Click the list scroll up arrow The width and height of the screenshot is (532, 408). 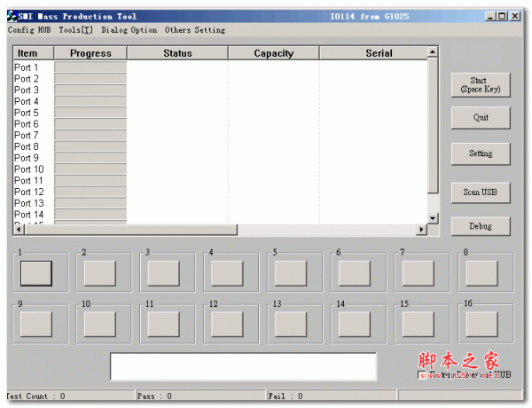[433, 52]
